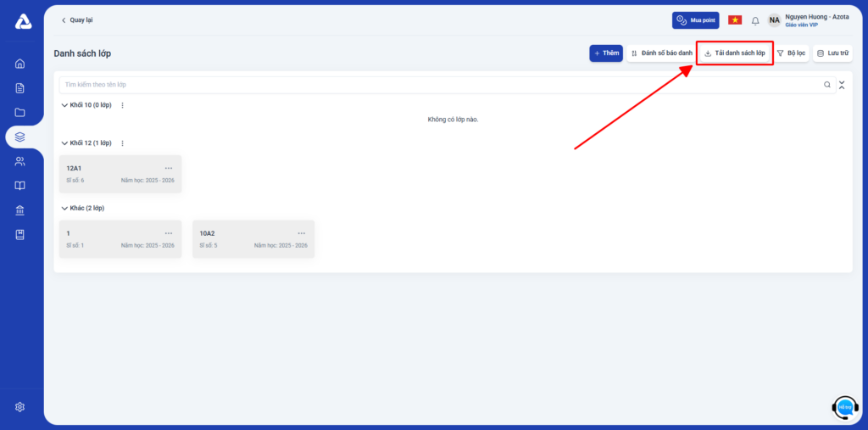The image size is (868, 430).
Task: Open three-dot menu on class 12A1
Action: (169, 168)
